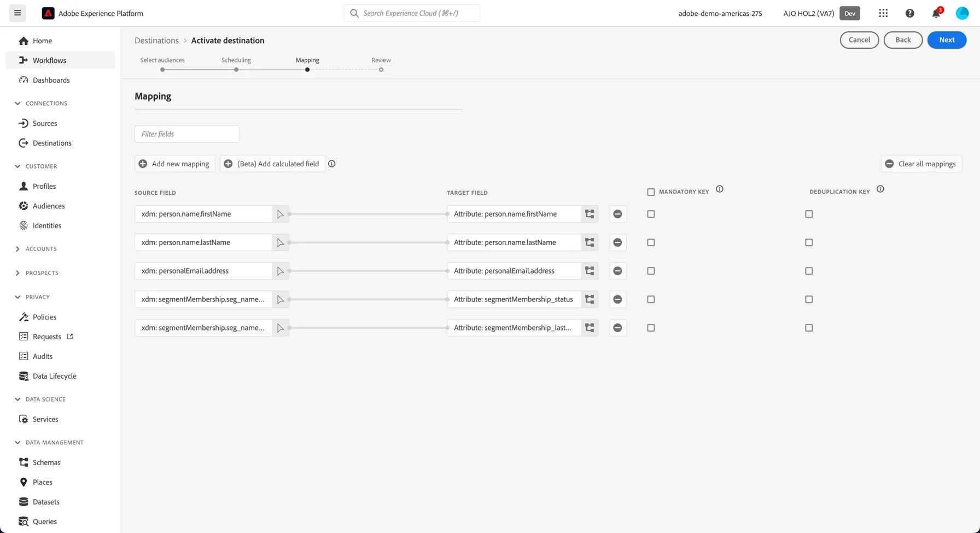Remove the person.name.firstName mapping row
This screenshot has width=980, height=533.
coord(617,214)
